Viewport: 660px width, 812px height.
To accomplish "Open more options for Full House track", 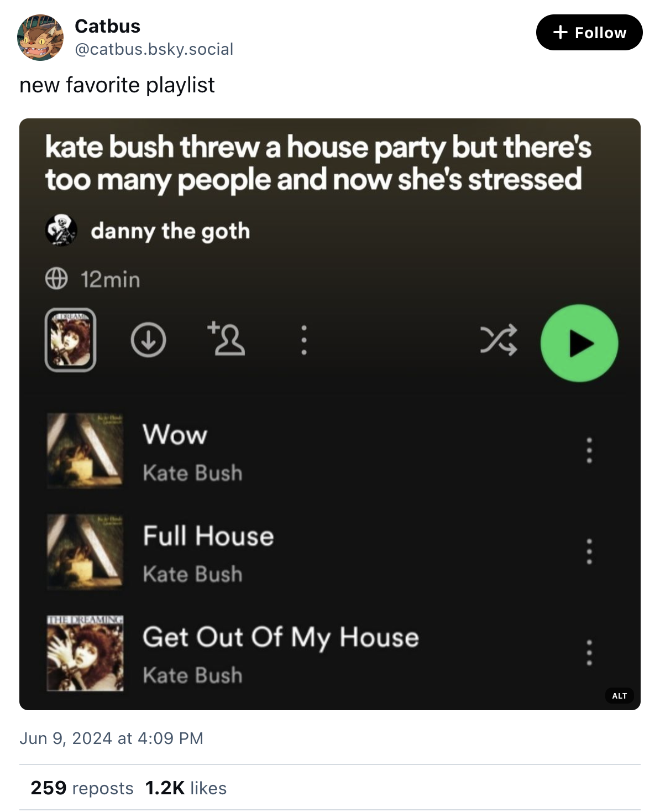I will point(589,551).
